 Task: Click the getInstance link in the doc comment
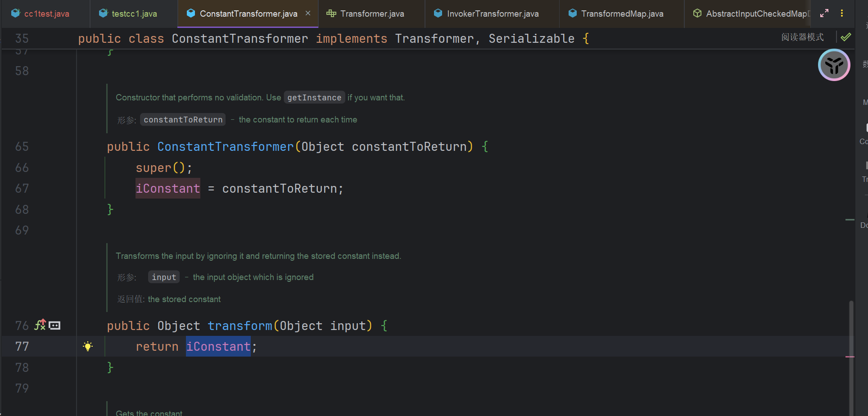pos(314,98)
